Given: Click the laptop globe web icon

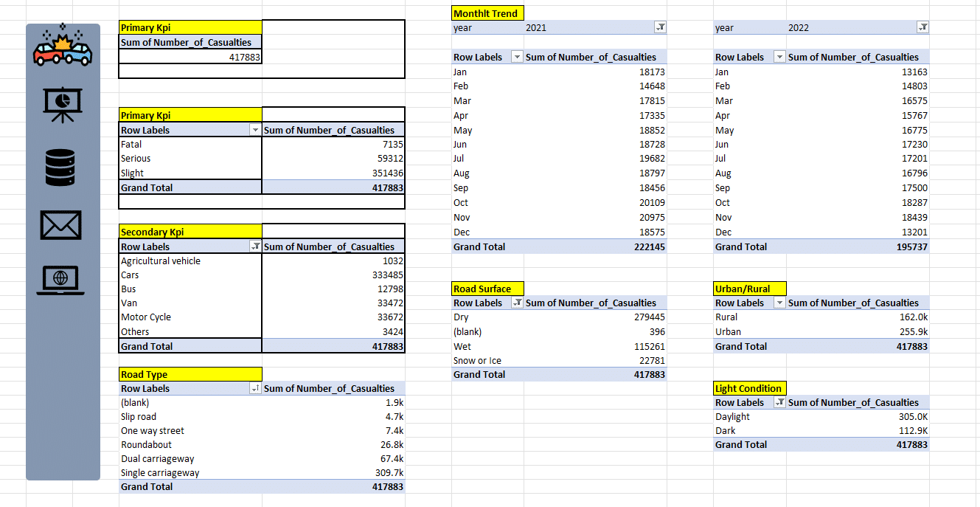Looking at the screenshot, I should pos(60,280).
